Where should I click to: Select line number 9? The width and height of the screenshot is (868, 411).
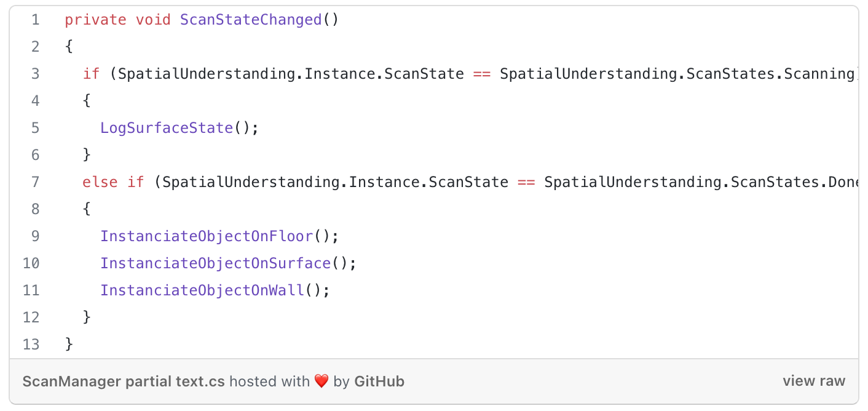click(34, 236)
